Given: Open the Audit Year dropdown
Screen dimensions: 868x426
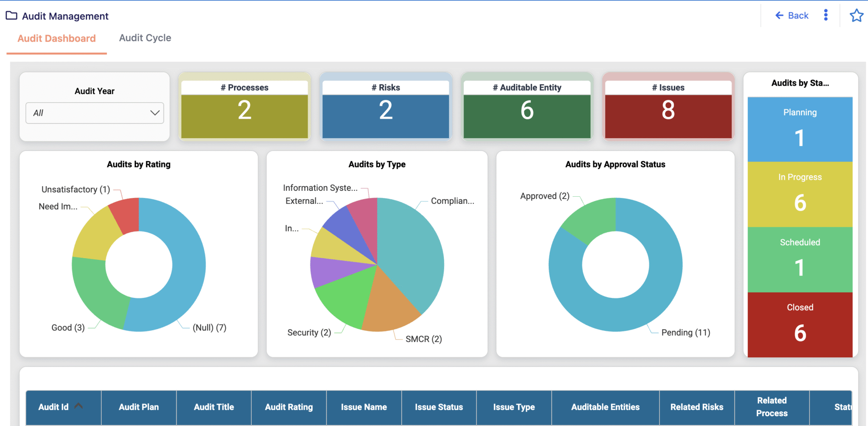Looking at the screenshot, I should (94, 113).
